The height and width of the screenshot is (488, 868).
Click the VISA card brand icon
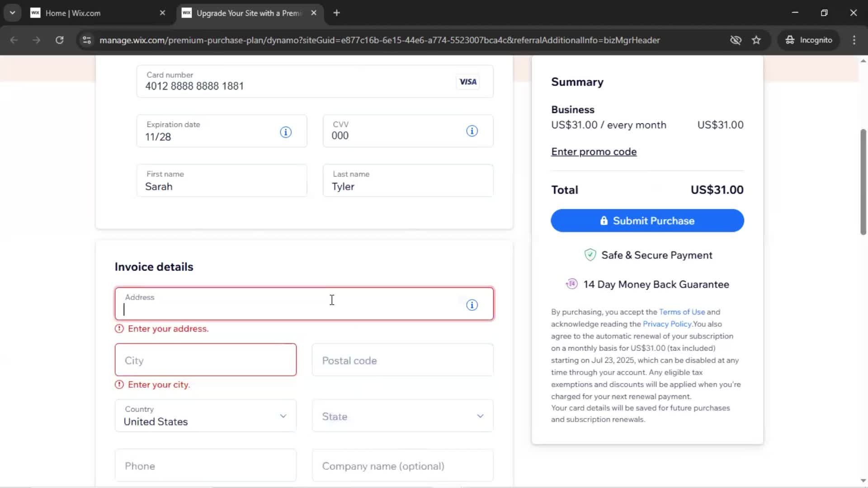[468, 82]
